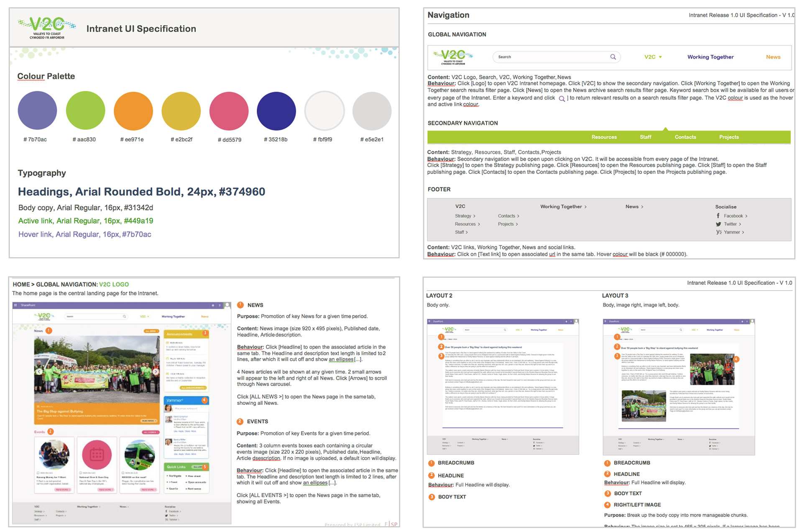Screen dimensions: 803x532
Task: Follow the footer Contacts link with chevron
Action: click(509, 216)
